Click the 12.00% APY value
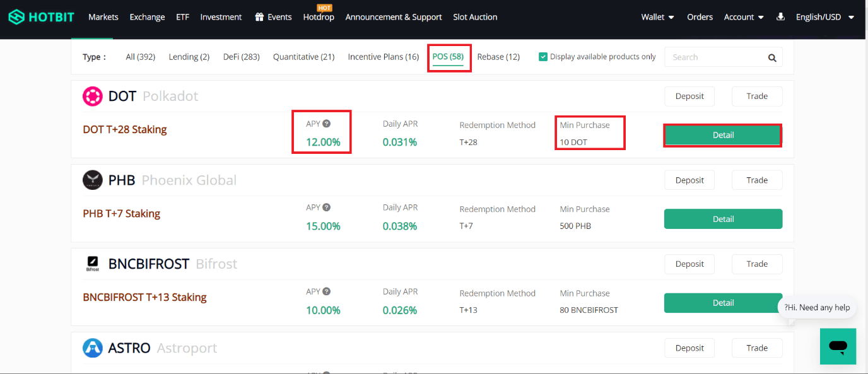Image resolution: width=868 pixels, height=374 pixels. click(x=323, y=142)
